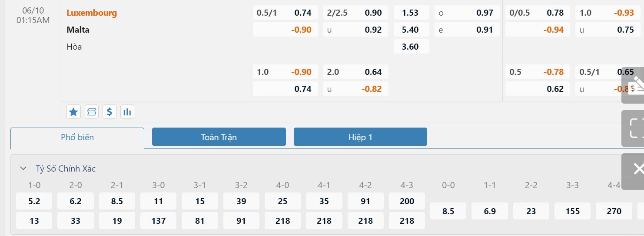
Task: Switch to the Phổ biến tab
Action: tap(77, 138)
